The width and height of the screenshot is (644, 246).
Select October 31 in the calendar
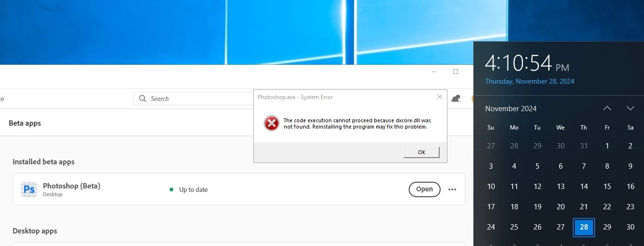(584, 146)
